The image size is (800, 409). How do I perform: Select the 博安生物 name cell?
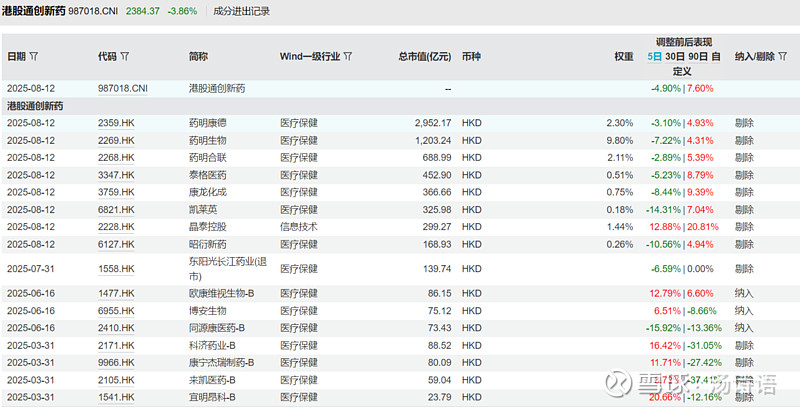[208, 311]
